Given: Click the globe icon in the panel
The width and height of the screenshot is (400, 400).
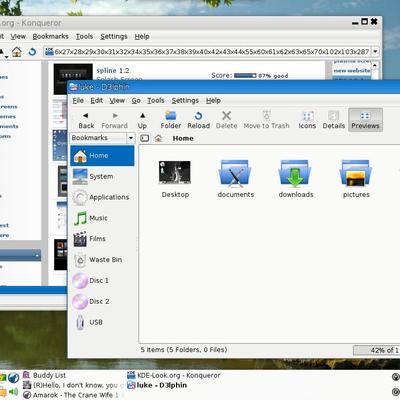Looking at the screenshot, I should pos(13,378).
